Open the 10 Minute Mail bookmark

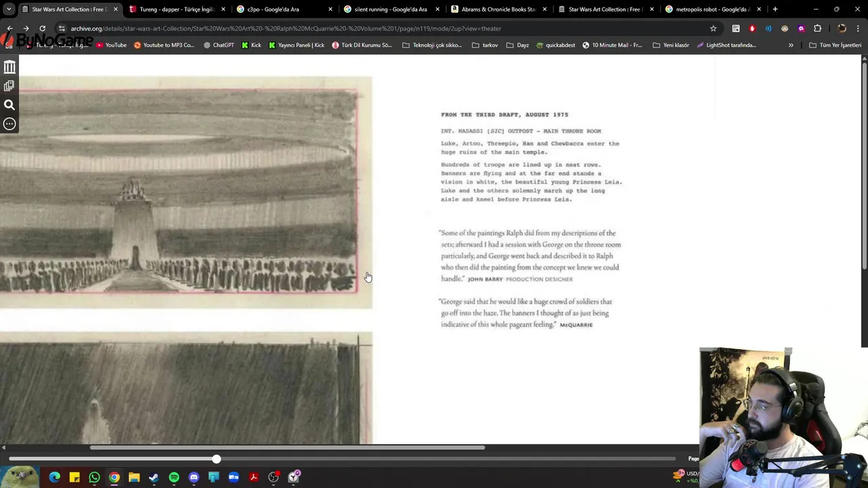[x=612, y=45]
